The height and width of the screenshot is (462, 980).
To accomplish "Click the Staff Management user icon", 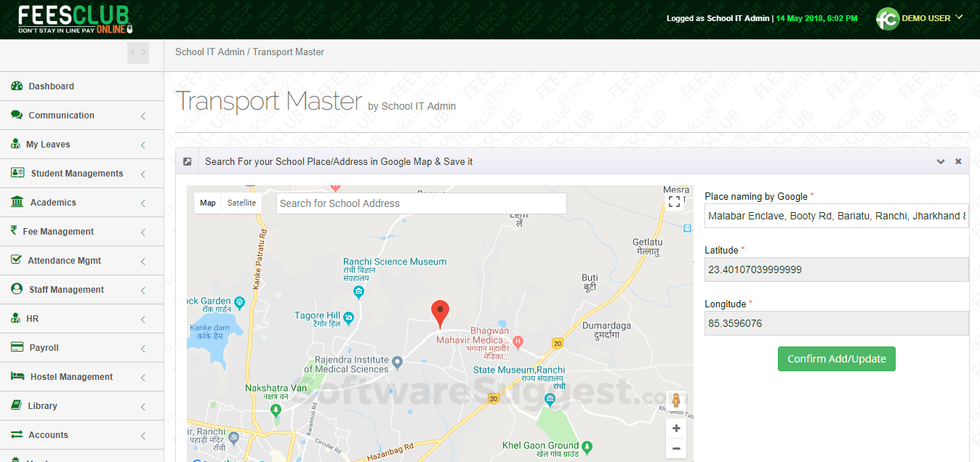I will [17, 288].
